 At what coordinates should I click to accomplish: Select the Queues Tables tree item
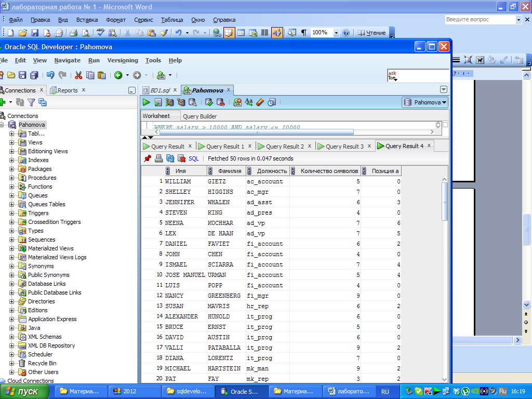pos(46,204)
